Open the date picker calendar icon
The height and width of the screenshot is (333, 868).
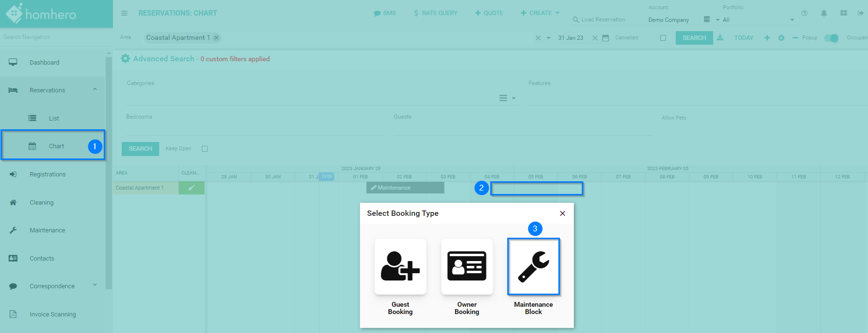coord(606,38)
